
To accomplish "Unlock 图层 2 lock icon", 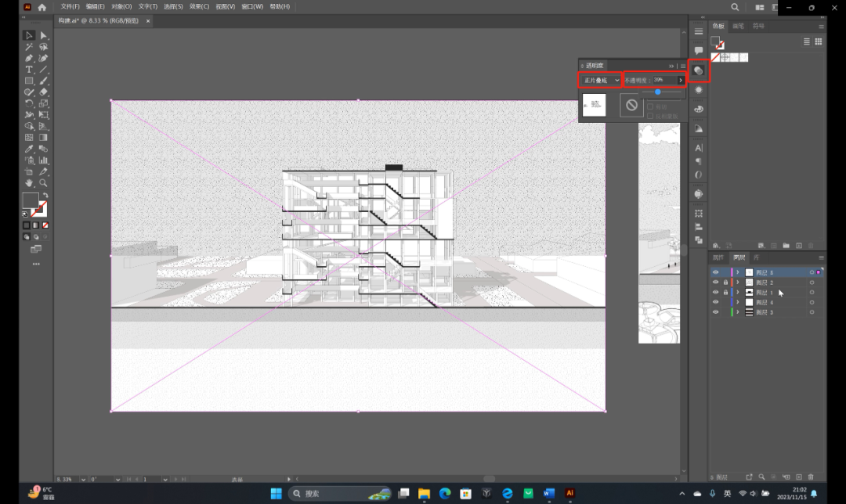I will tap(725, 283).
